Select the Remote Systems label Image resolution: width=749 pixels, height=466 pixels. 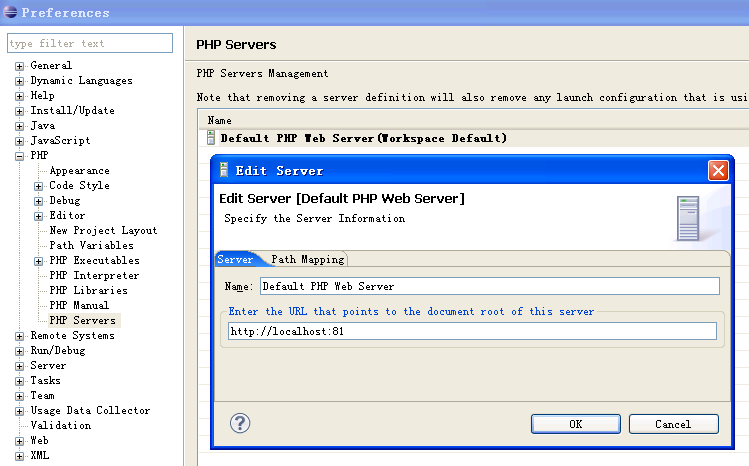(72, 335)
